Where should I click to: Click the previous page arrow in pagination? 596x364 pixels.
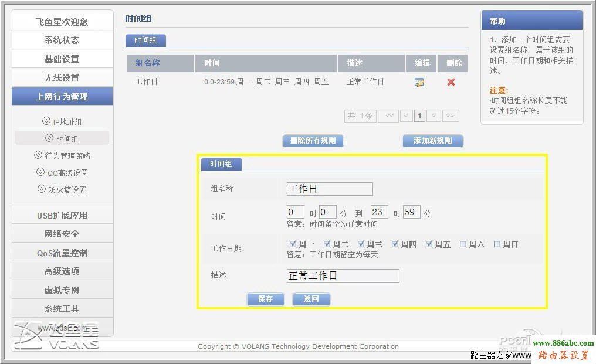tap(406, 115)
